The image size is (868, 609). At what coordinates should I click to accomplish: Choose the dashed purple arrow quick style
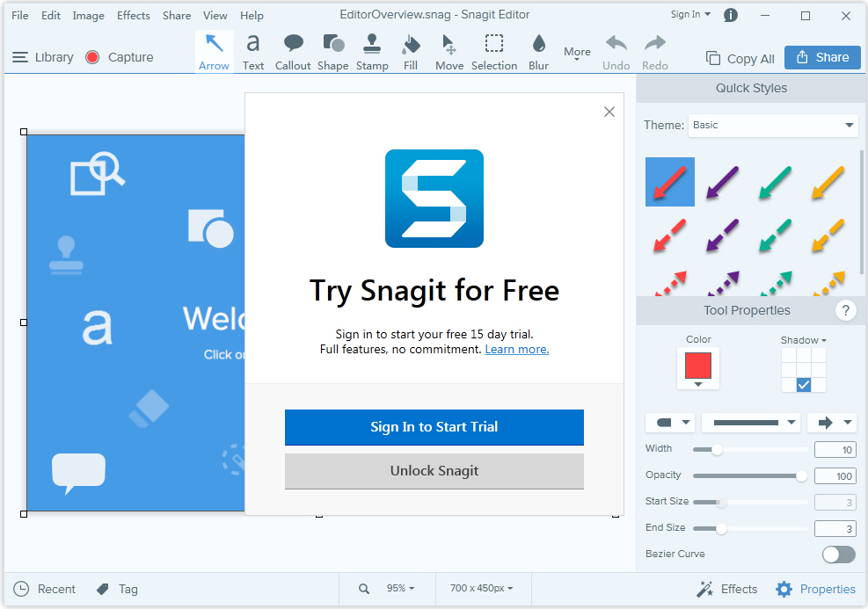722,236
